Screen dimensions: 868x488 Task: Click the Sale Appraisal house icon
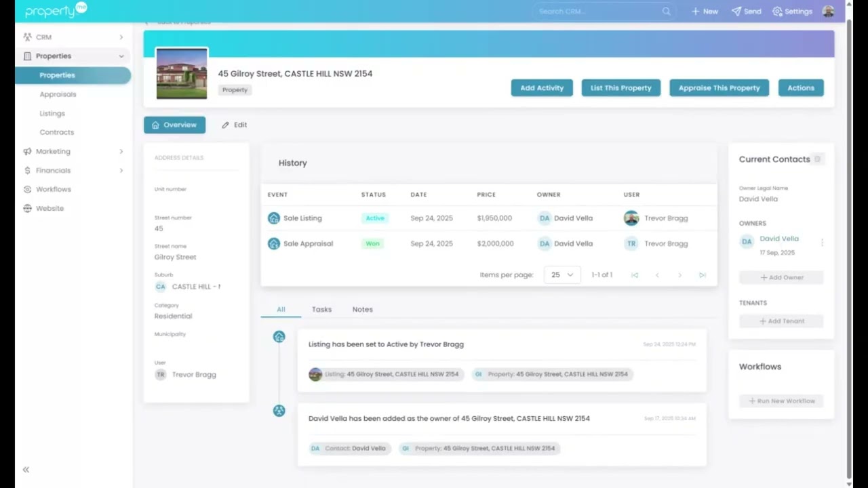[x=273, y=243]
